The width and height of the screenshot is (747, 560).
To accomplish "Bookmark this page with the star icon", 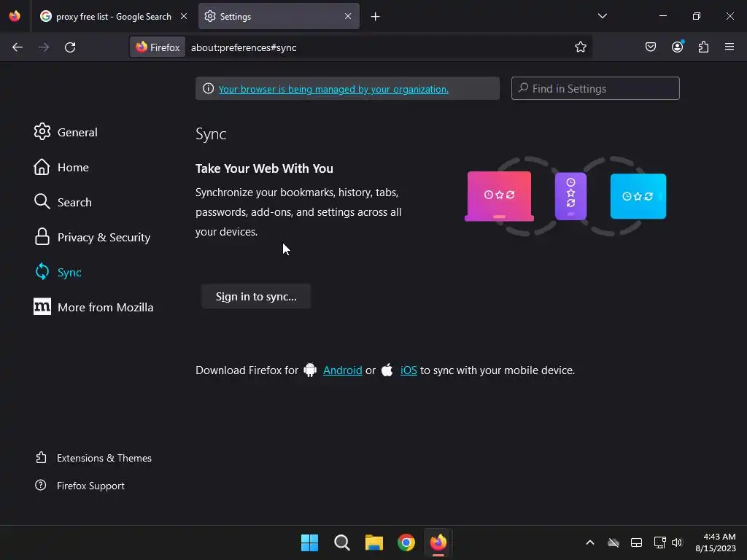I will (x=580, y=47).
